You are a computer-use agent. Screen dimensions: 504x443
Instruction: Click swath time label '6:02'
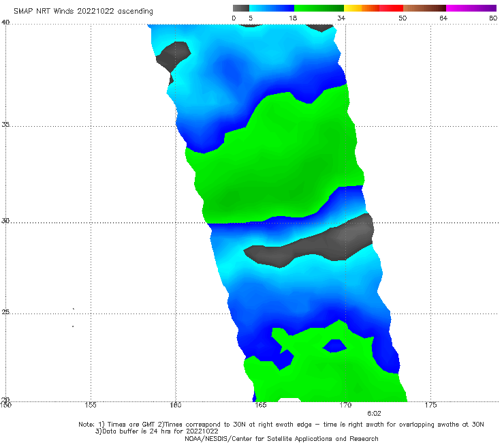374,414
